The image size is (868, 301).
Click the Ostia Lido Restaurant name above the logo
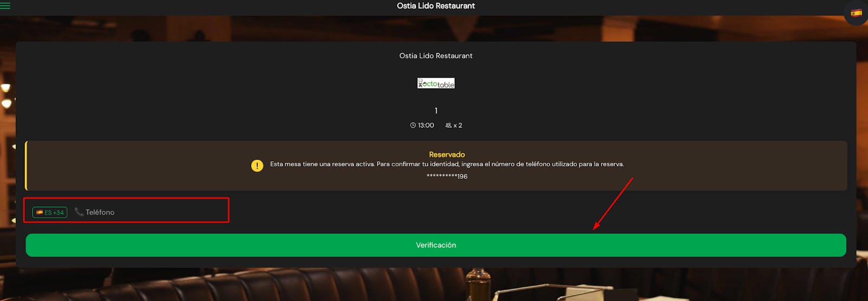click(x=436, y=56)
